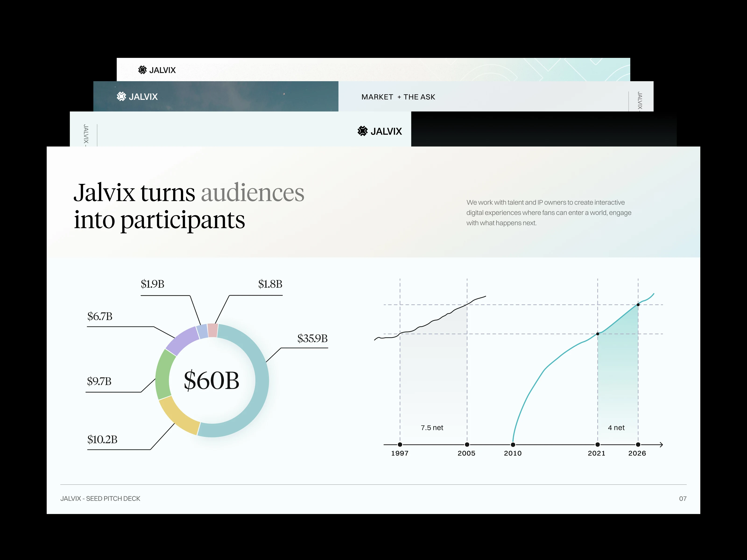The image size is (747, 560).
Task: Click the 7.5 net shaded region label
Action: coord(432,428)
